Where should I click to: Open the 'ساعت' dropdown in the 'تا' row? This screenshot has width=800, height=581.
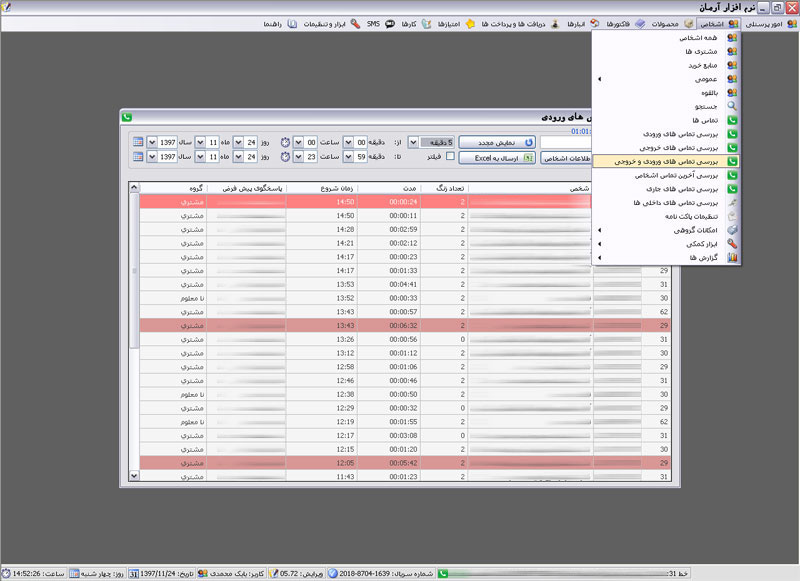click(x=298, y=157)
